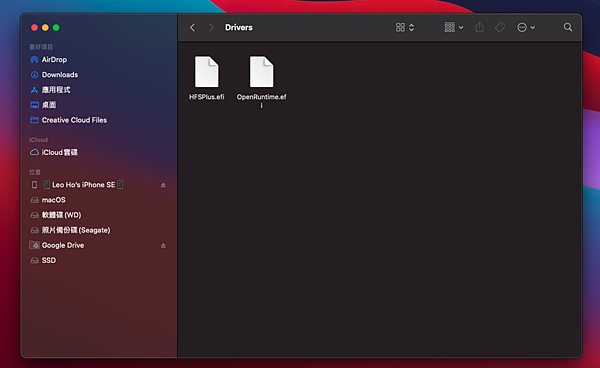Select the HFSPlus.efi file icon

point(207,72)
